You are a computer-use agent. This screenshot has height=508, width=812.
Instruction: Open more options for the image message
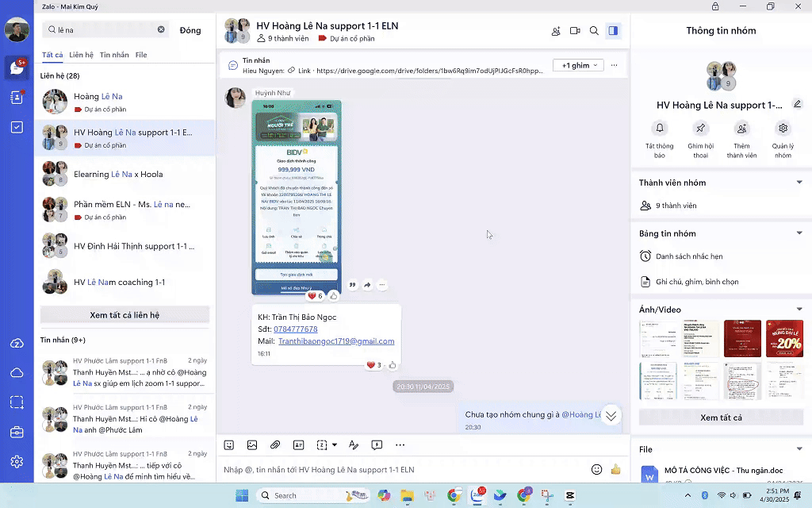coord(382,285)
